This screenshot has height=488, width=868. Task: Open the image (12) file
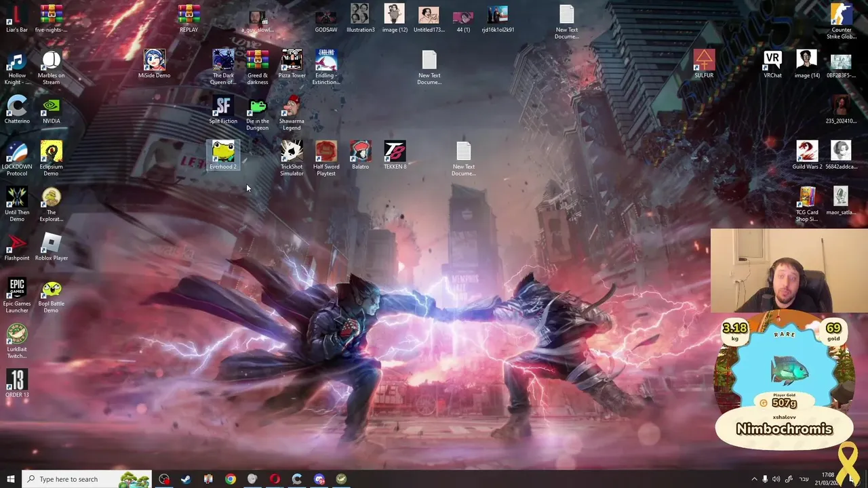point(395,19)
